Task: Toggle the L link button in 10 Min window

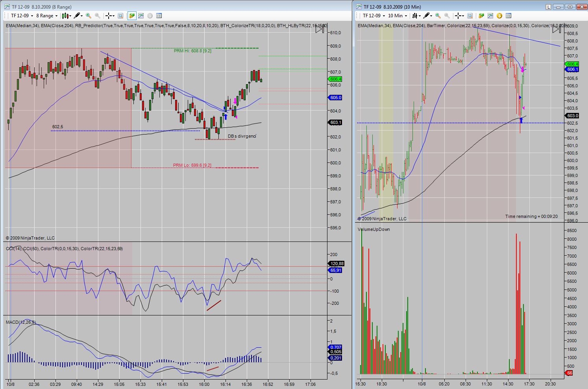Action: [549, 7]
